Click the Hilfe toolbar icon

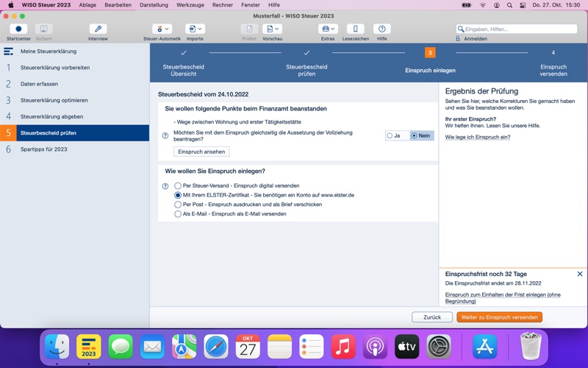[x=381, y=29]
